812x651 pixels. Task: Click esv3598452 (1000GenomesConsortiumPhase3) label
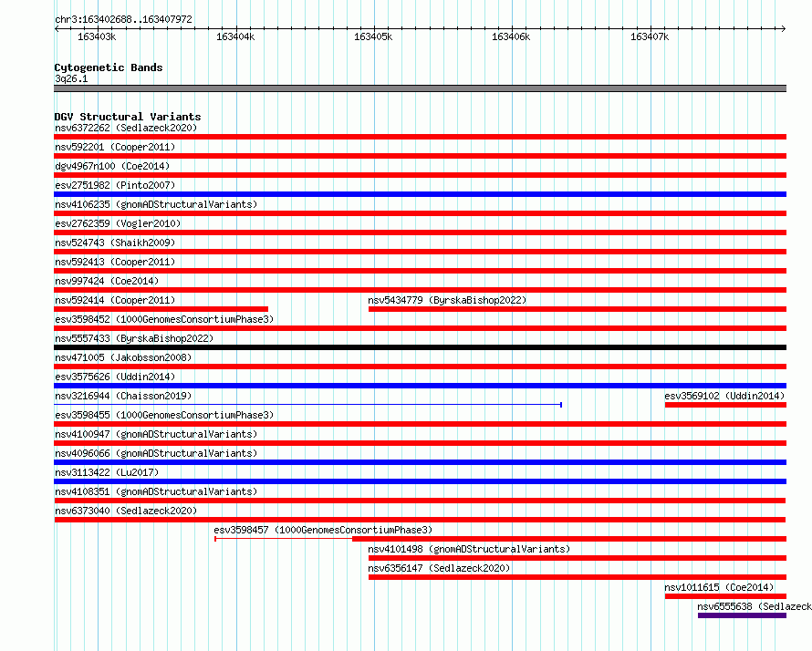[164, 319]
